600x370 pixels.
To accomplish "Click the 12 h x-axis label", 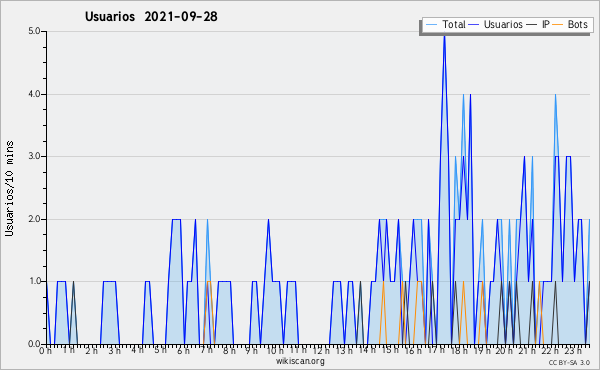I will click(x=321, y=351).
